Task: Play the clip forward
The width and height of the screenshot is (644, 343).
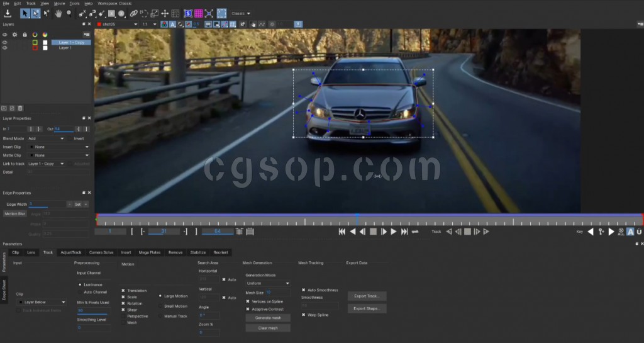Action: coord(394,232)
